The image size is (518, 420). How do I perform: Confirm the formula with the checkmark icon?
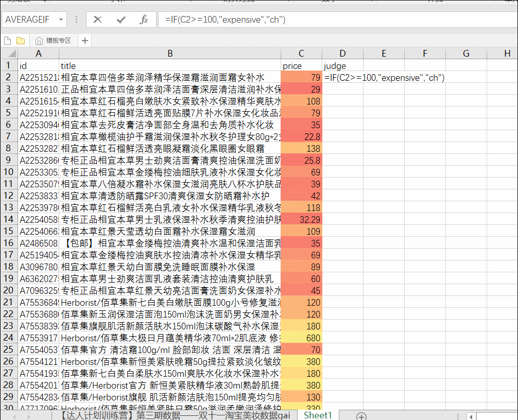[121, 20]
